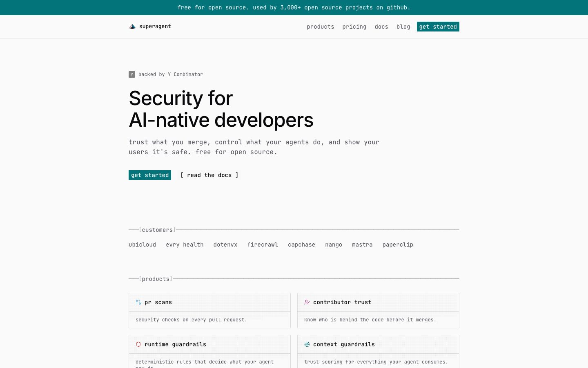Click the 'Security for AI-native developers' heading
Screen dimensions: 588x368
[x=221, y=109]
